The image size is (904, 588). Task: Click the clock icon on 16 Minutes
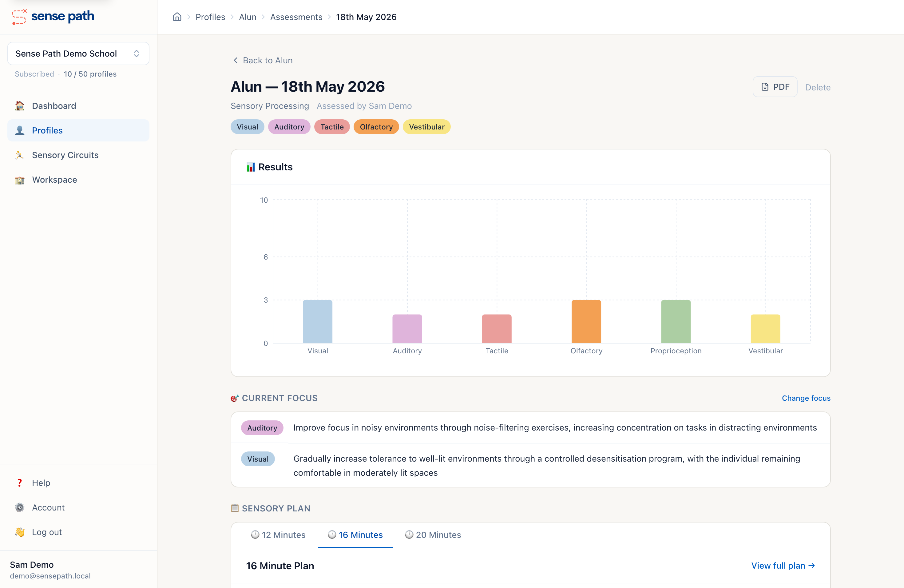[332, 535]
